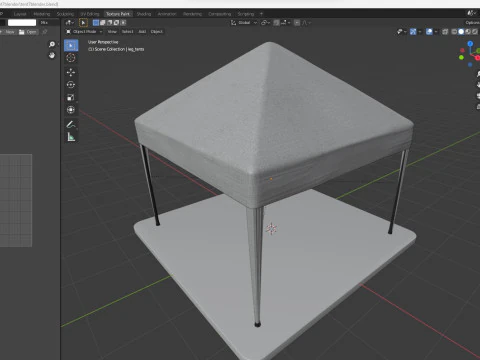This screenshot has height=360, width=480.
Task: Click the zoom magnifier icon in image editor
Action: 52,44
